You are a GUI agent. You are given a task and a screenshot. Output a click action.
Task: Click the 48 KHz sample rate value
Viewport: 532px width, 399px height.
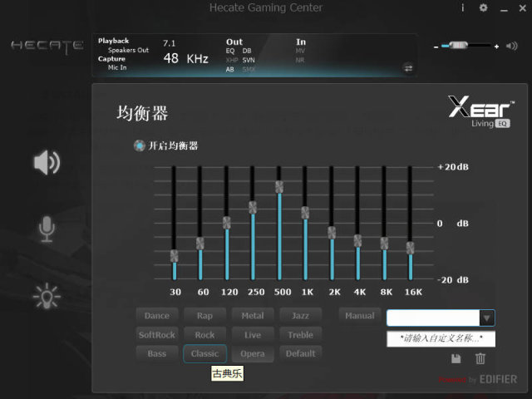(185, 59)
